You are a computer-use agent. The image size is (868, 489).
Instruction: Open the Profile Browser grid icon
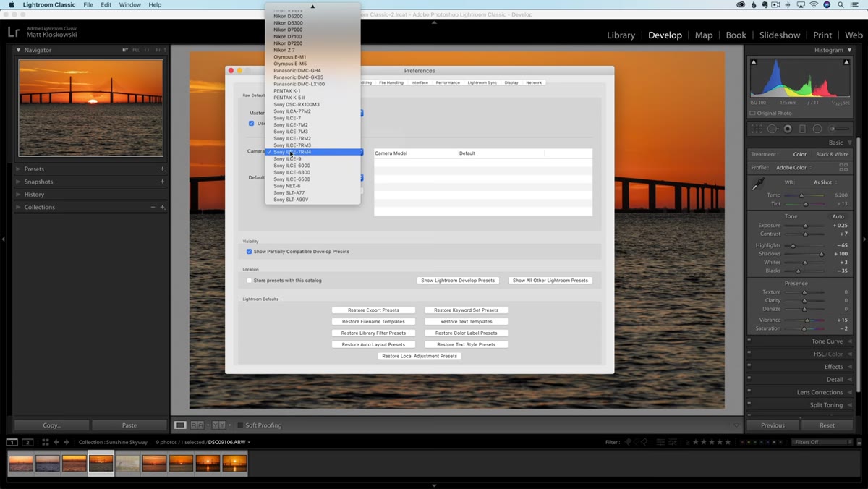(843, 167)
